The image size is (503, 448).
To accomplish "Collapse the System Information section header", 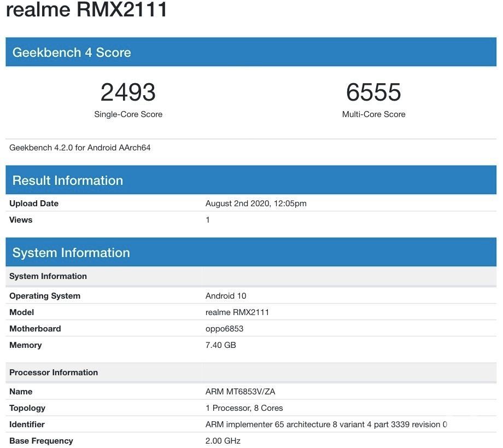I will (71, 252).
